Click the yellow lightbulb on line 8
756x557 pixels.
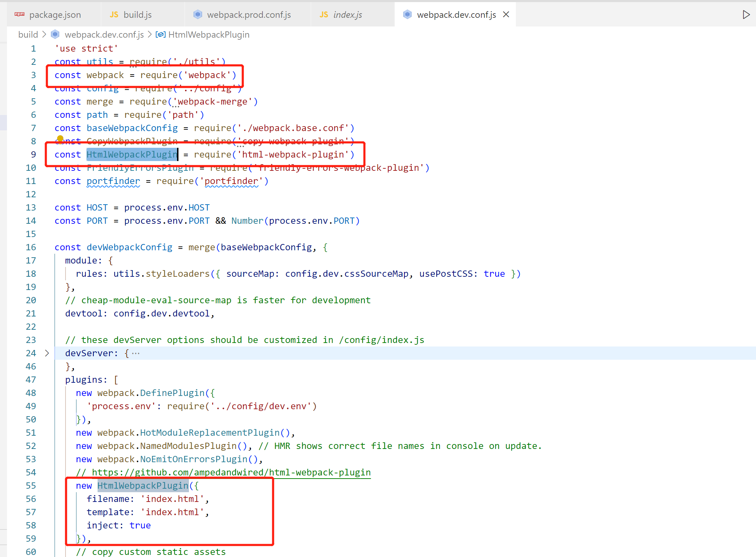point(60,139)
